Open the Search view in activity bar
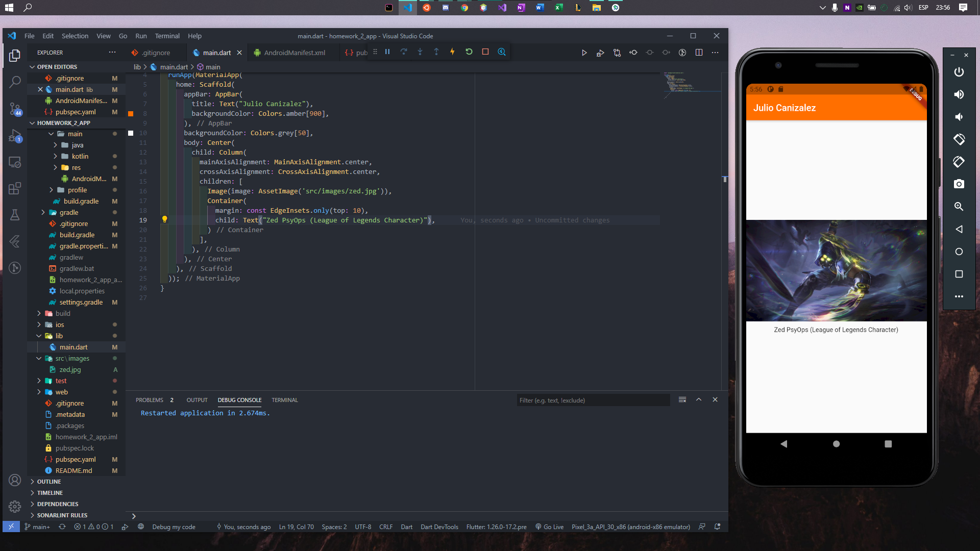 [15, 82]
